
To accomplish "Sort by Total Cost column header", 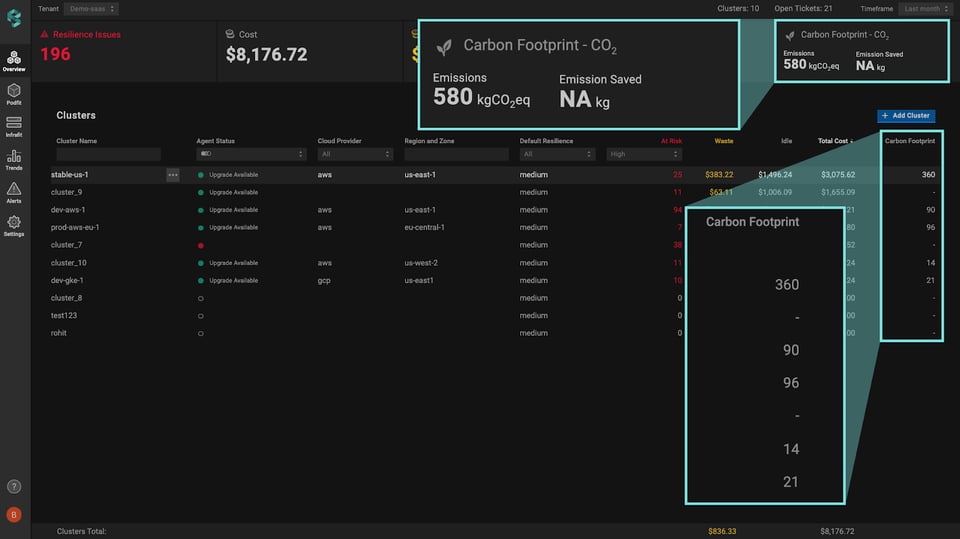I will click(835, 141).
